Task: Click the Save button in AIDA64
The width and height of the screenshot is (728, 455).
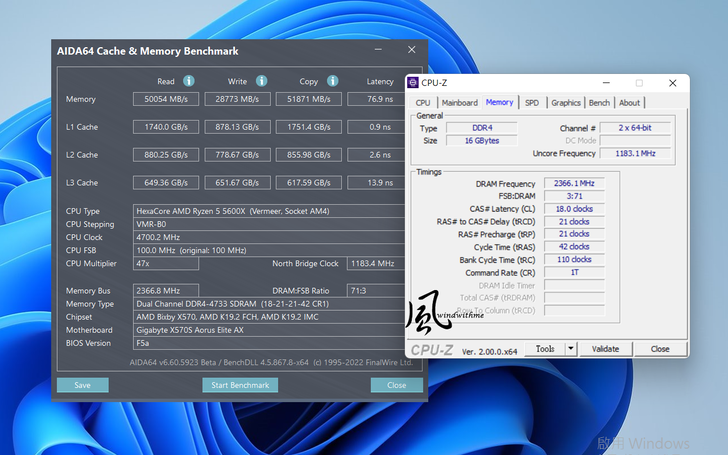Action: 82,385
